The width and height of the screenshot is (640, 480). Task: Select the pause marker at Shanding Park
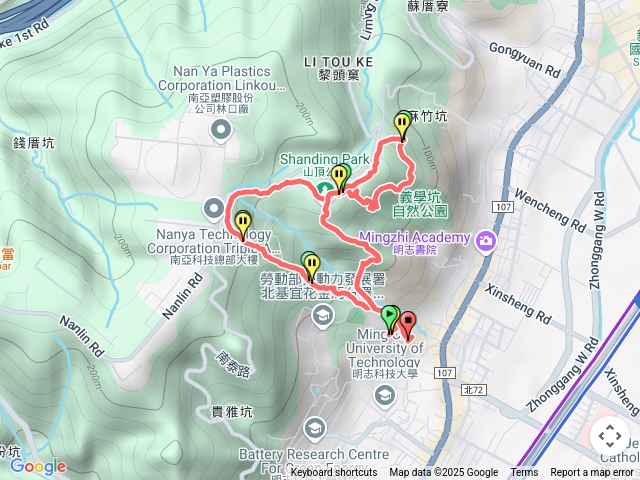[340, 178]
